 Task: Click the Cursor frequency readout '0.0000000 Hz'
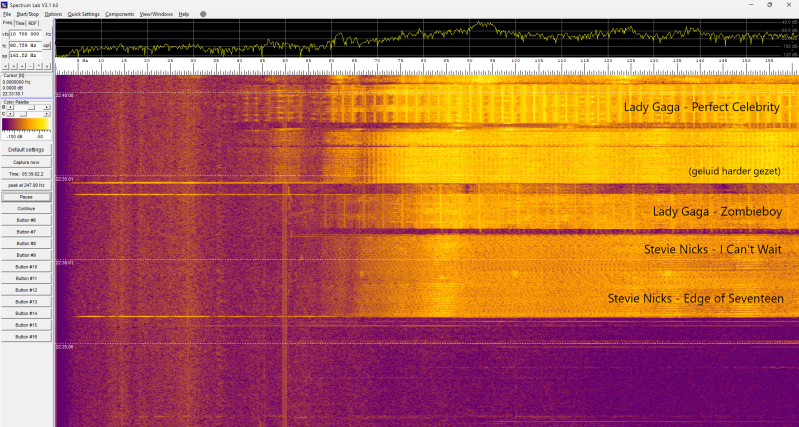coord(16,82)
